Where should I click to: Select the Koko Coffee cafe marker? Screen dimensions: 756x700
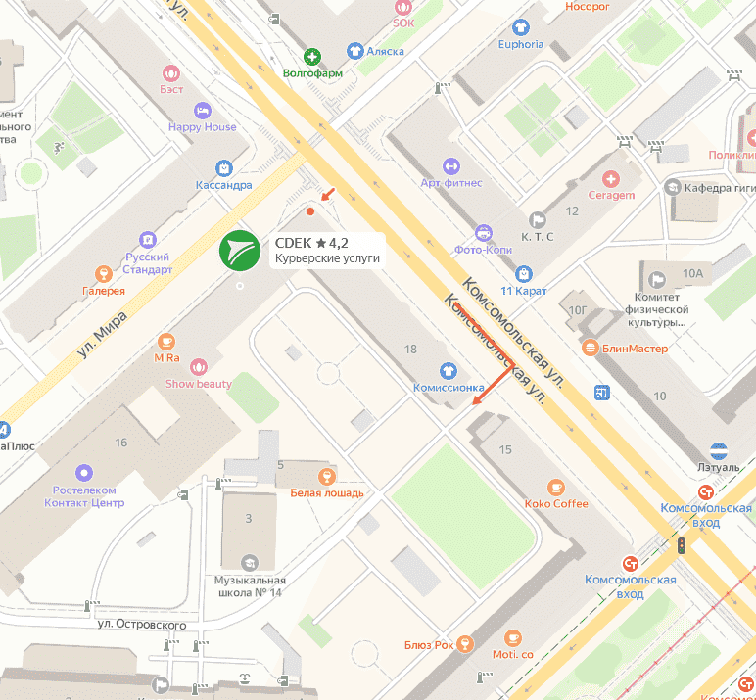click(556, 488)
